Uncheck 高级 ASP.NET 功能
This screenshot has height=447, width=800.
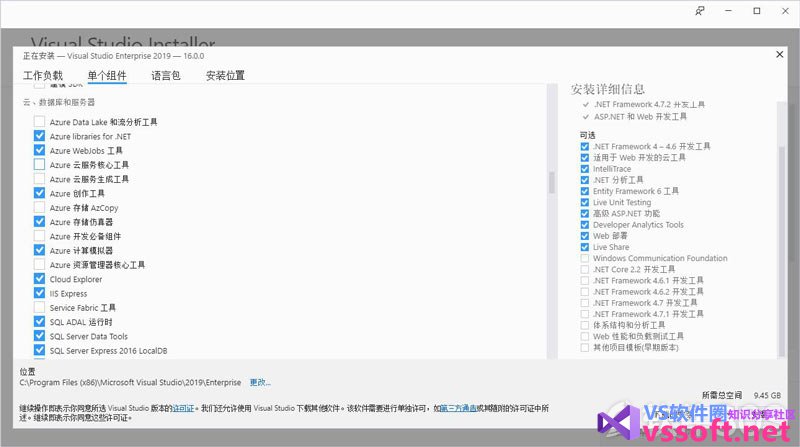[x=585, y=213]
